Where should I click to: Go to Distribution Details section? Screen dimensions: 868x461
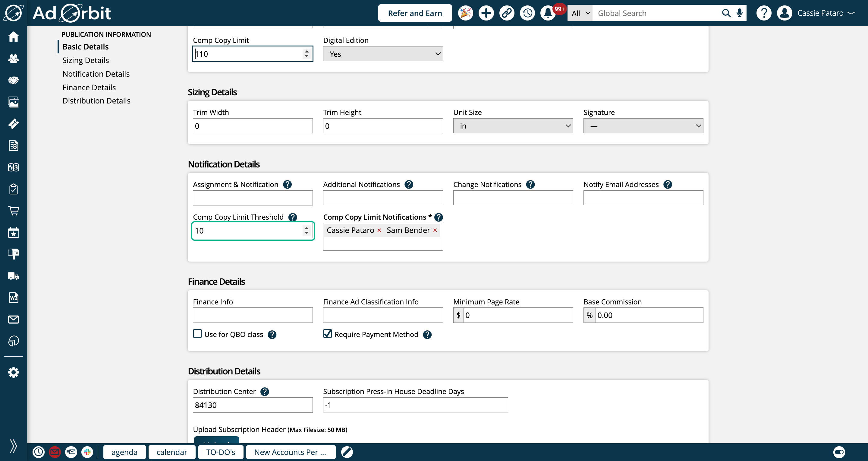(x=96, y=101)
